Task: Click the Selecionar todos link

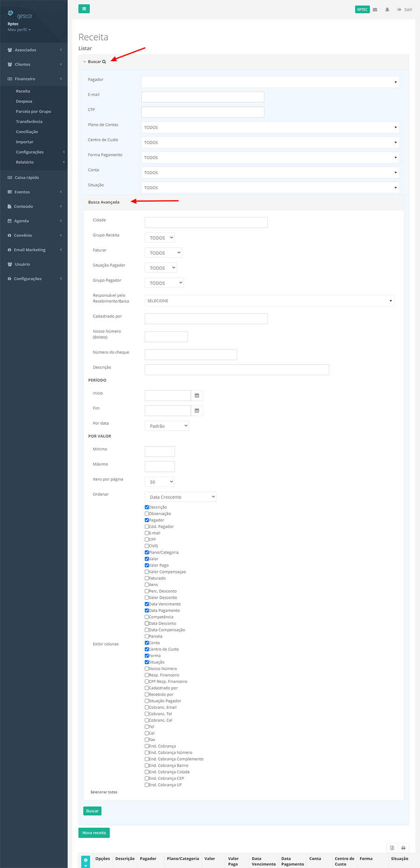Action: (x=104, y=792)
